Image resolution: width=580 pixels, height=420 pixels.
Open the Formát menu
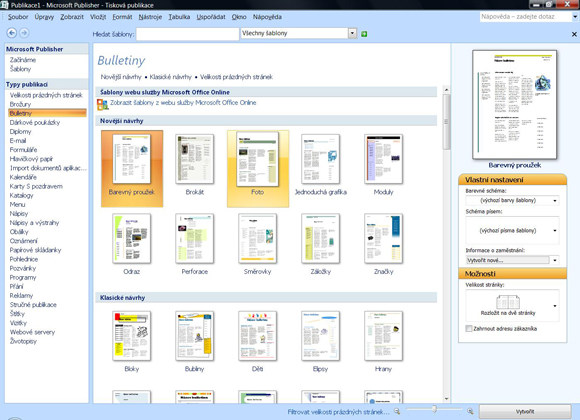point(122,17)
